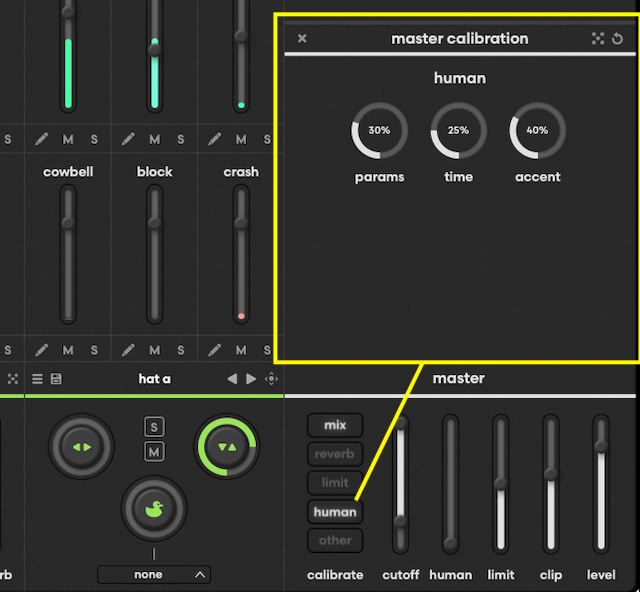Toggle the boxed S solo button for hat a
The width and height of the screenshot is (640, 592).
tap(154, 427)
